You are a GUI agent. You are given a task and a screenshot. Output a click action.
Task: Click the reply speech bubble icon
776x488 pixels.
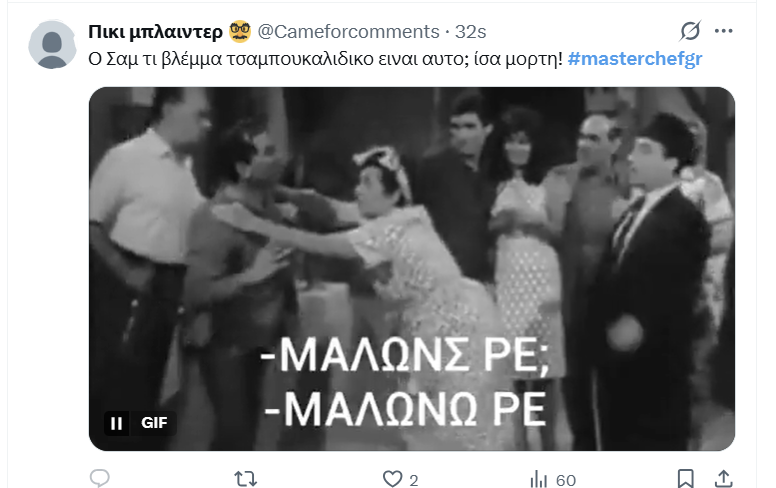pos(99,478)
